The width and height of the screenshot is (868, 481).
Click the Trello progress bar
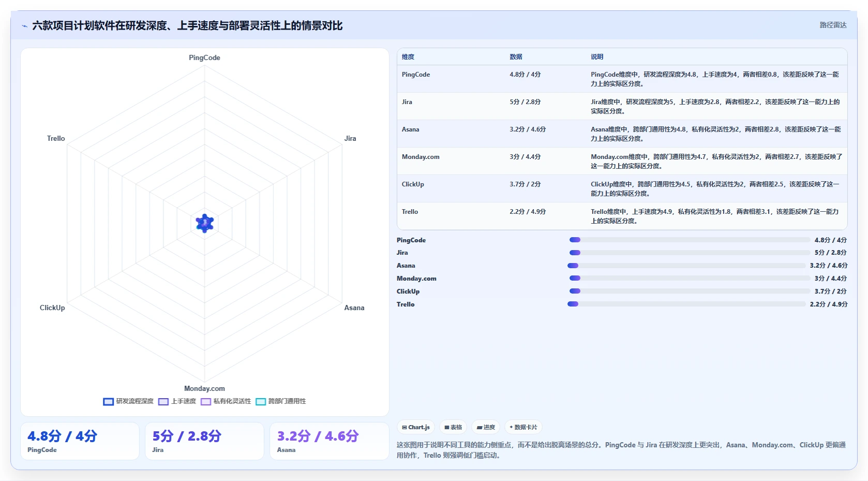pos(686,304)
